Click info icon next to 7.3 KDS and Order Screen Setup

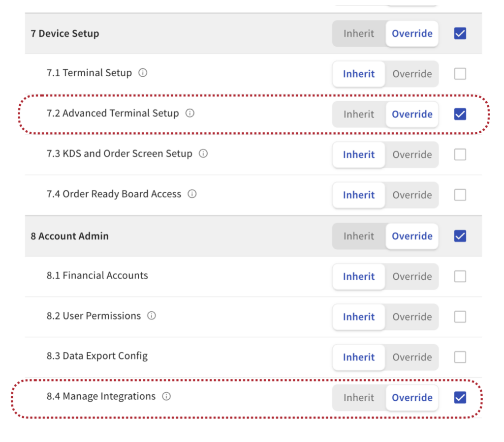click(203, 154)
